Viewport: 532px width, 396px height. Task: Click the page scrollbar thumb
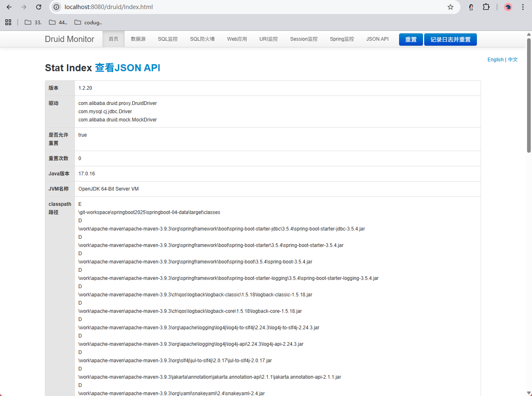[x=529, y=95]
